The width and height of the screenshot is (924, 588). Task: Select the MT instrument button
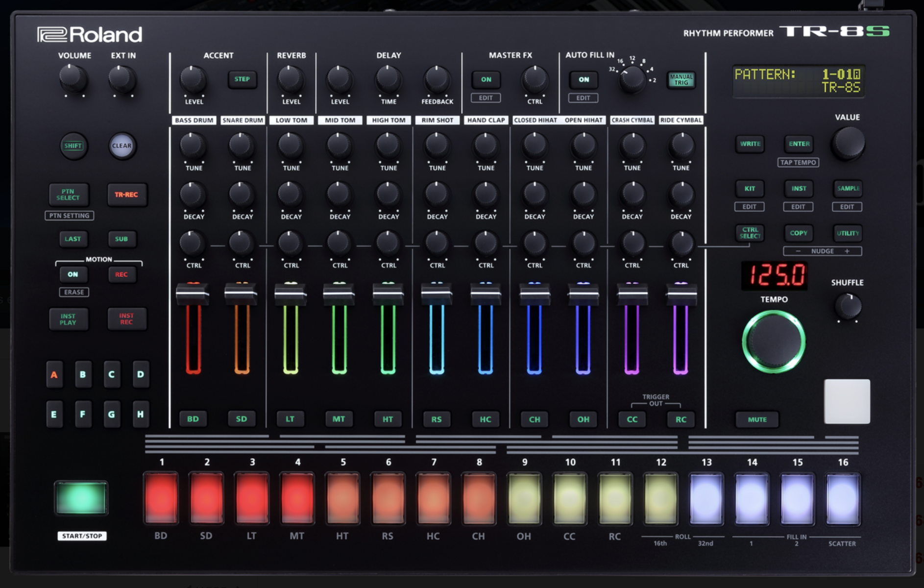tap(339, 419)
